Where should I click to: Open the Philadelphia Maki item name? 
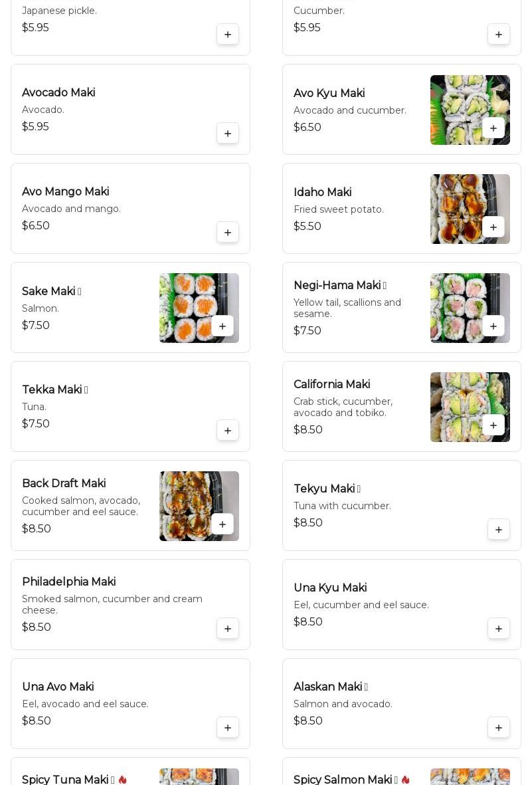point(69,582)
